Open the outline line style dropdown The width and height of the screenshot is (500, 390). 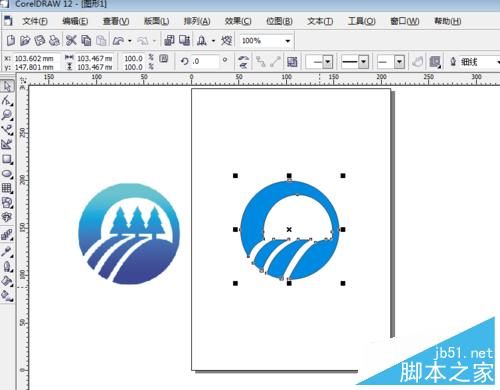[363, 62]
